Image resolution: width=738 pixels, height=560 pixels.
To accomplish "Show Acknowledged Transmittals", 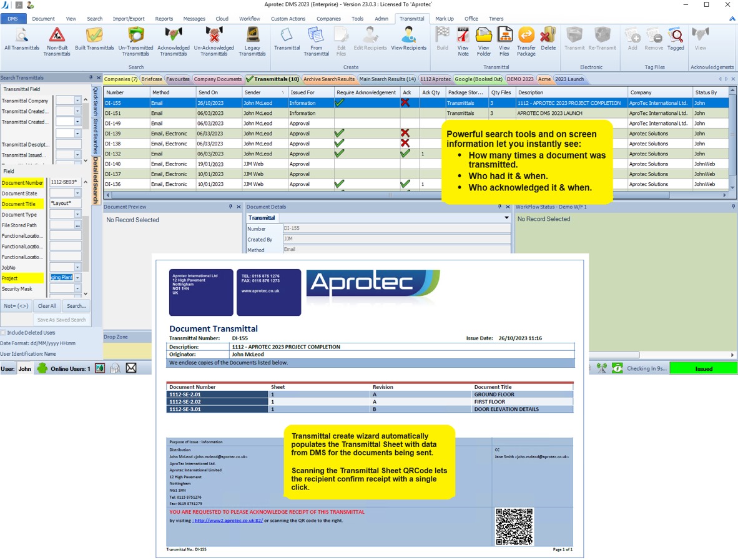I will click(173, 41).
